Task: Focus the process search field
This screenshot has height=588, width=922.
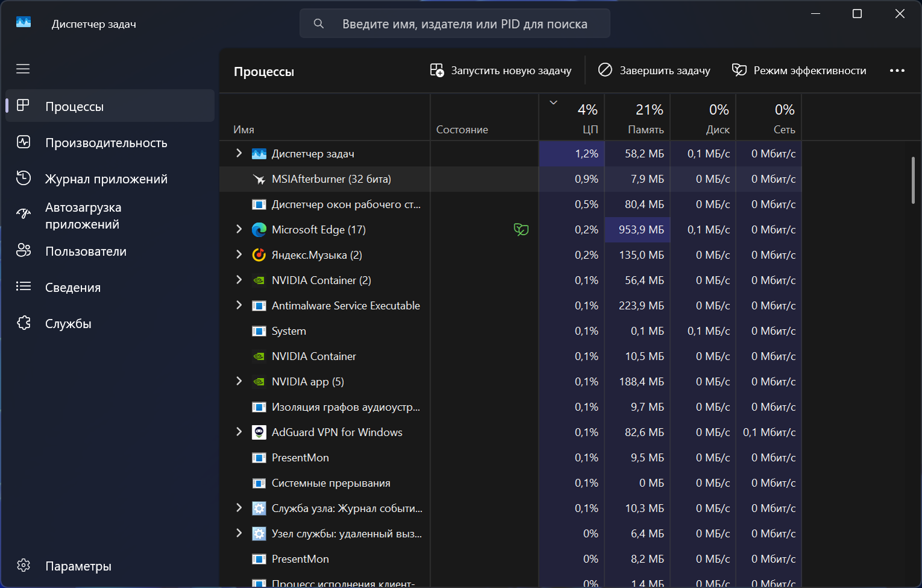Action: [455, 24]
